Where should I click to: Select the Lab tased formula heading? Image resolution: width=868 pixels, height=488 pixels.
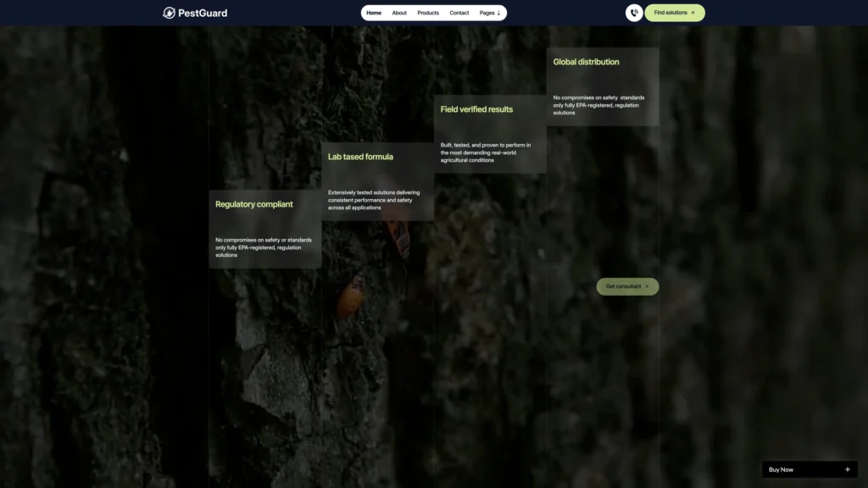point(360,157)
